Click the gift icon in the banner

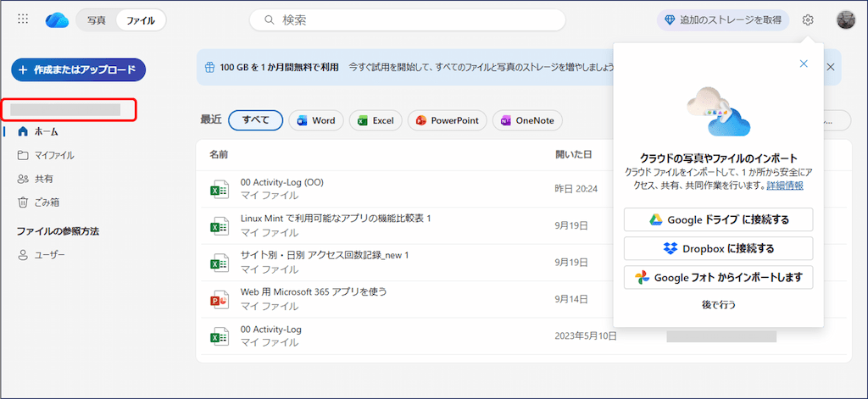pyautogui.click(x=210, y=68)
